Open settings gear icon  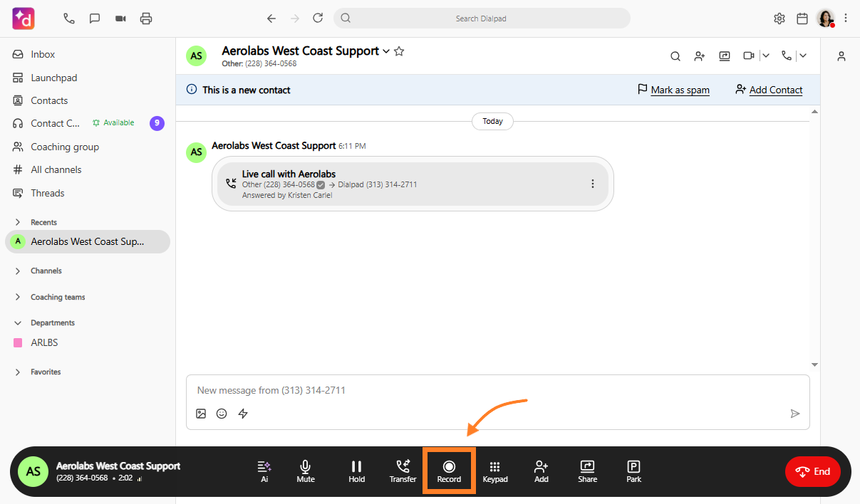tap(779, 19)
